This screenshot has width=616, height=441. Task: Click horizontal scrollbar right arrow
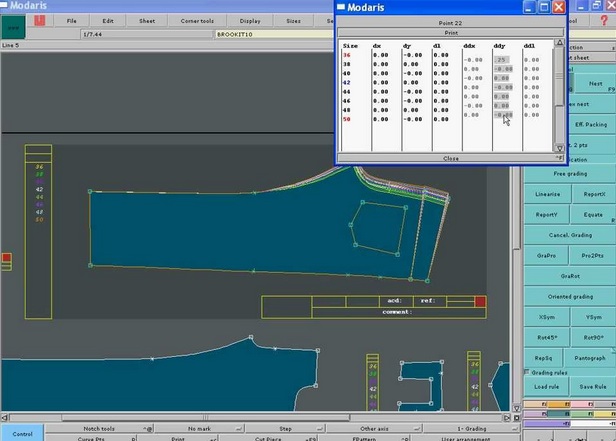point(507,418)
